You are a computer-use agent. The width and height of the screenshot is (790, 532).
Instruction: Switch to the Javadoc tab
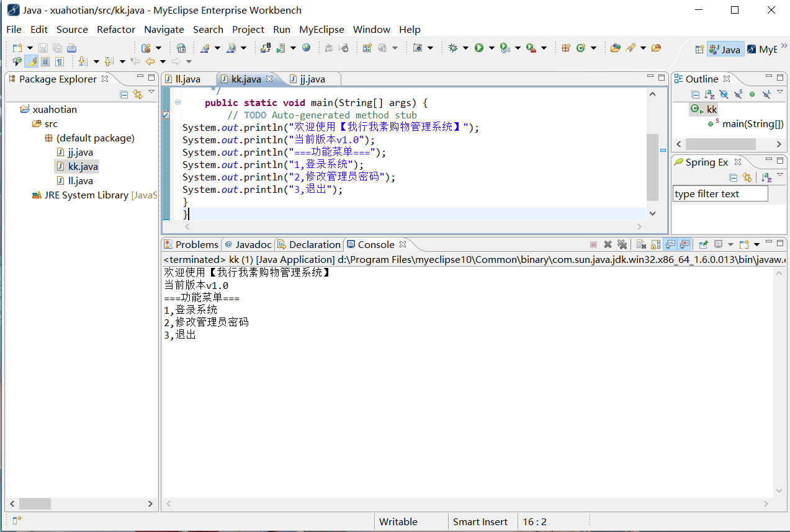[248, 244]
